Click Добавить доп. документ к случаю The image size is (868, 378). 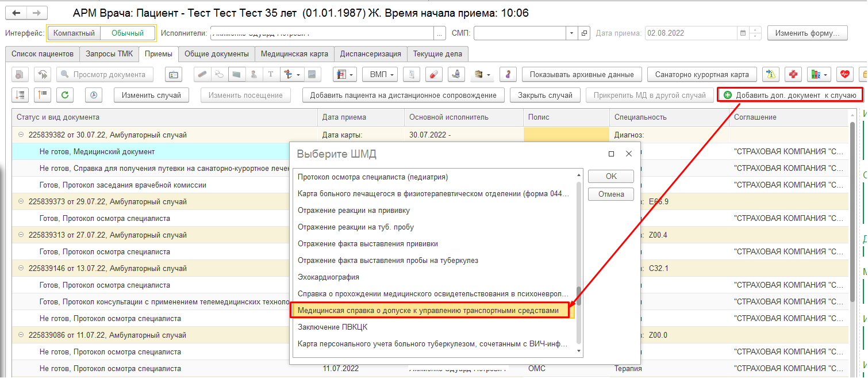point(790,95)
